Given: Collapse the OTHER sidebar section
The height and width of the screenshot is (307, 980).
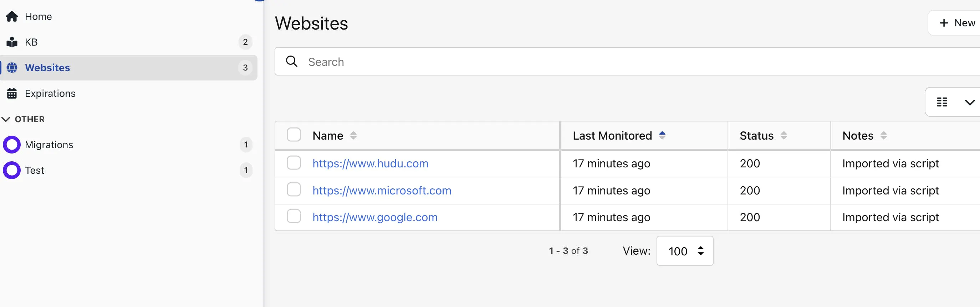Looking at the screenshot, I should tap(6, 119).
